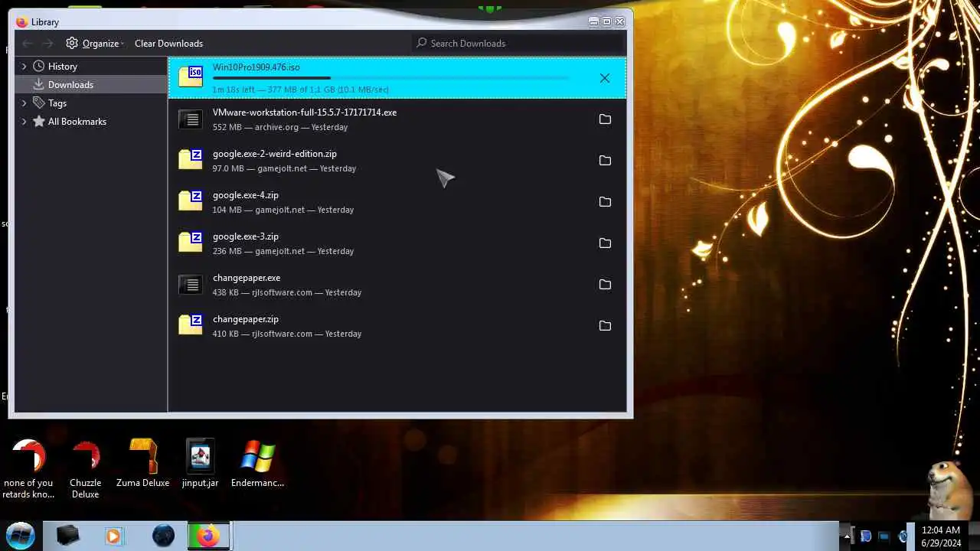This screenshot has width=980, height=551.
Task: Open the Chuzzle Deluxe desktop shortcut
Action: (85, 468)
